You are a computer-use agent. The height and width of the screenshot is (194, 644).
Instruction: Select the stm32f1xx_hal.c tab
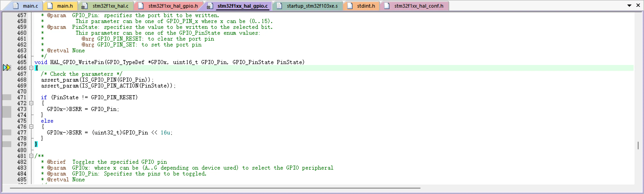tap(110, 6)
